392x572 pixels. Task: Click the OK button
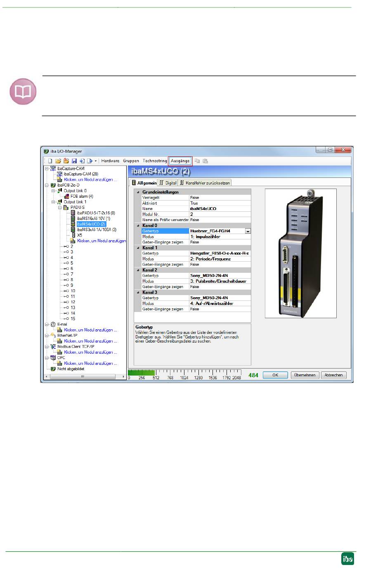275,375
